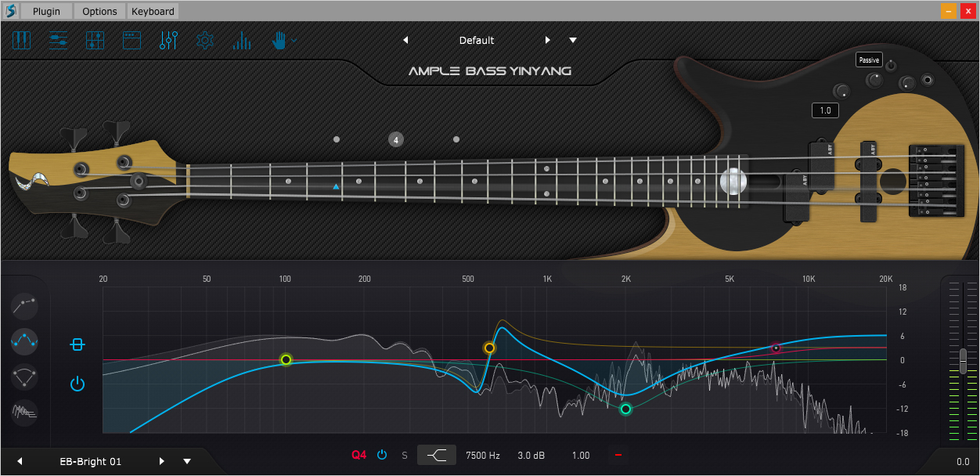980x476 pixels.
Task: Go to next preset after Default
Action: click(548, 40)
